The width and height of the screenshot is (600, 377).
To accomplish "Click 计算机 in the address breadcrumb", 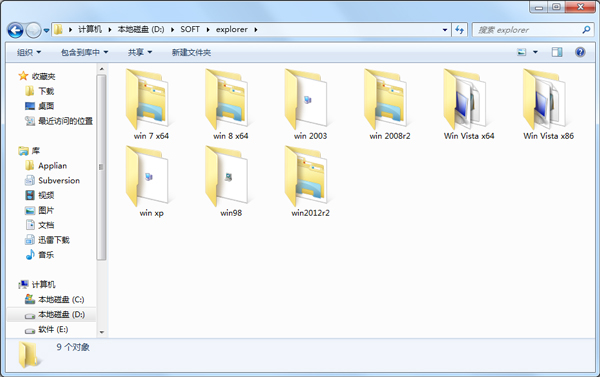I will [x=90, y=29].
